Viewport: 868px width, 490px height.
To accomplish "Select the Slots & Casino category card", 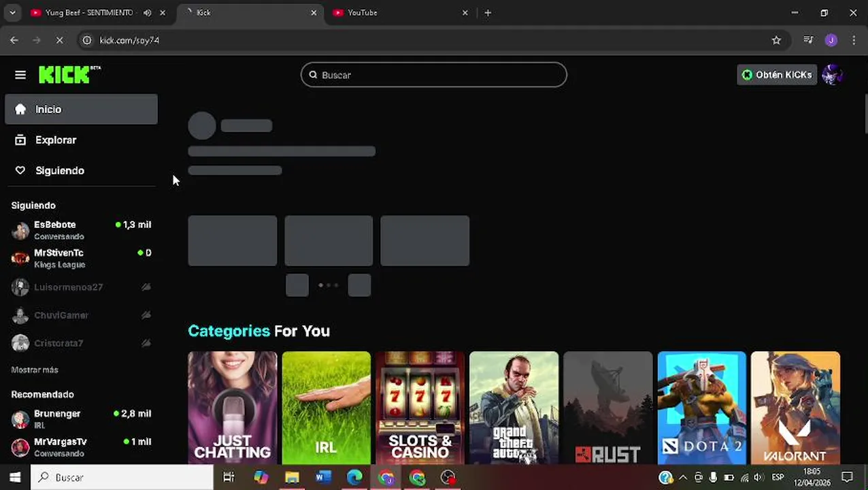I will coord(420,408).
